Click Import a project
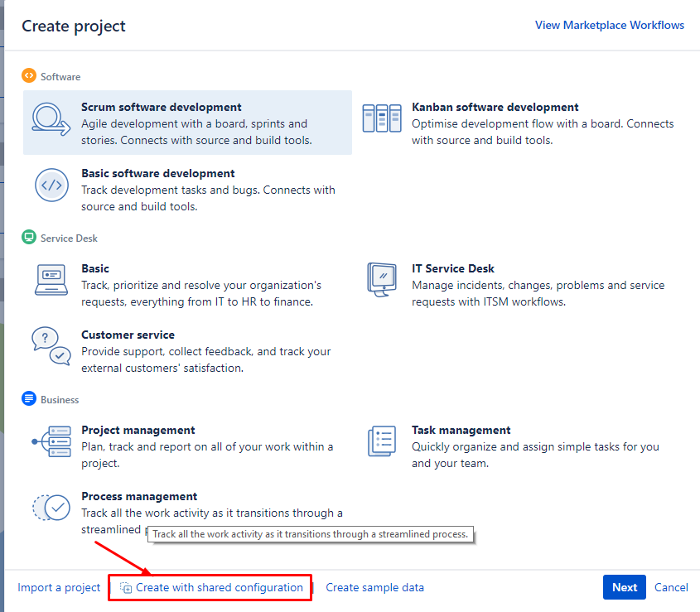Screen dimensions: 700x612 58,587
